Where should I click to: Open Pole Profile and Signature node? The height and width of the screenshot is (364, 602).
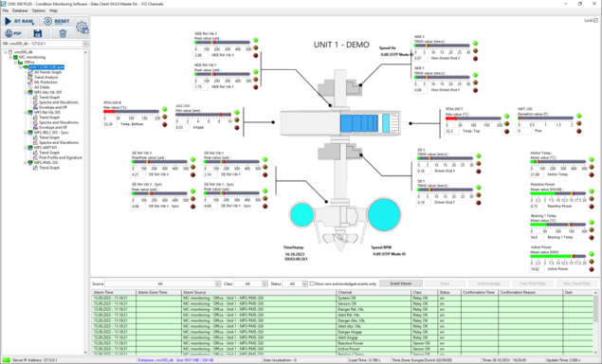click(x=61, y=157)
